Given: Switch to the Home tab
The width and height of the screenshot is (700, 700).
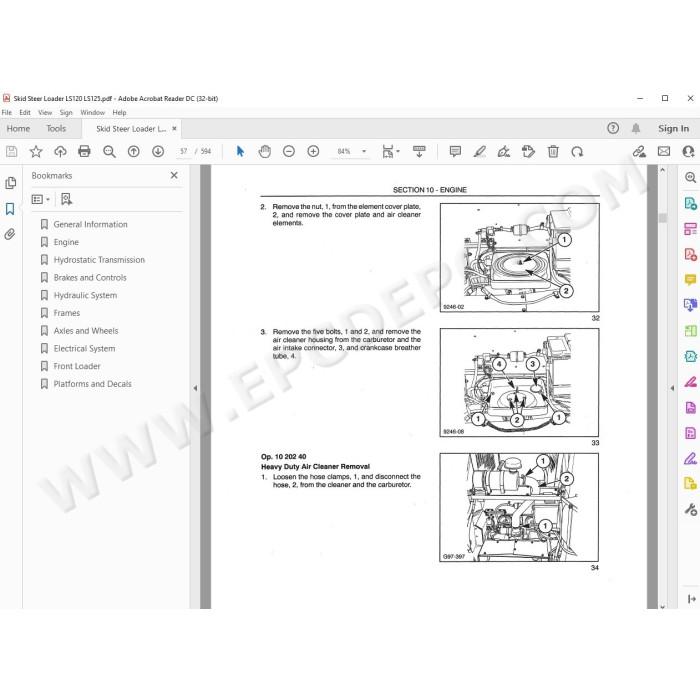Looking at the screenshot, I should [18, 129].
